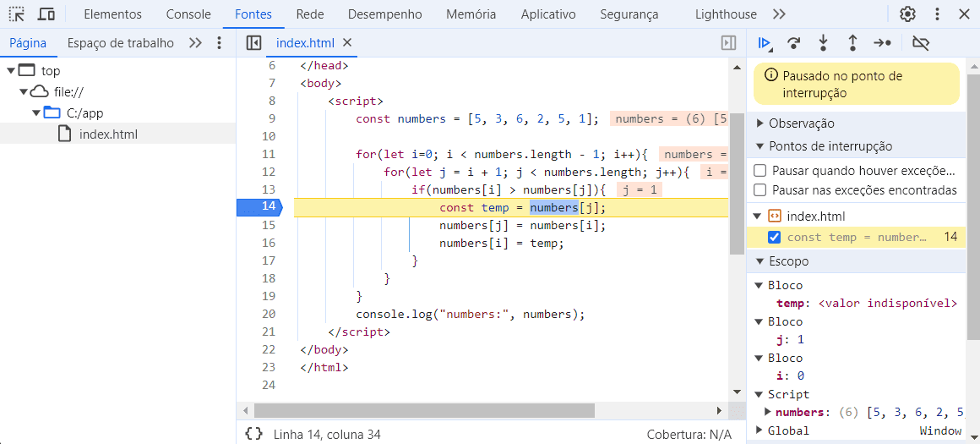Close the index.html editor tab

tap(348, 42)
